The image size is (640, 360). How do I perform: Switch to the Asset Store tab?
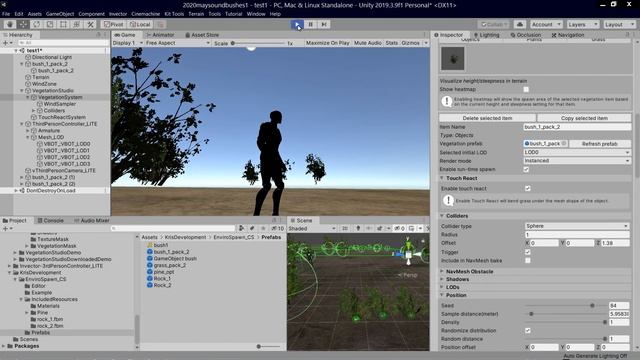(x=202, y=35)
